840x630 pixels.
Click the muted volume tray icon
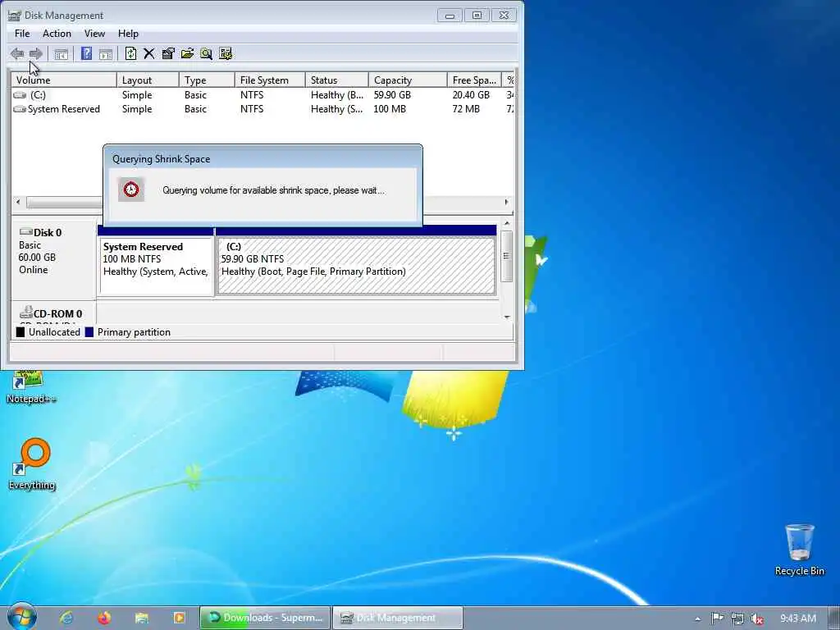pos(756,619)
